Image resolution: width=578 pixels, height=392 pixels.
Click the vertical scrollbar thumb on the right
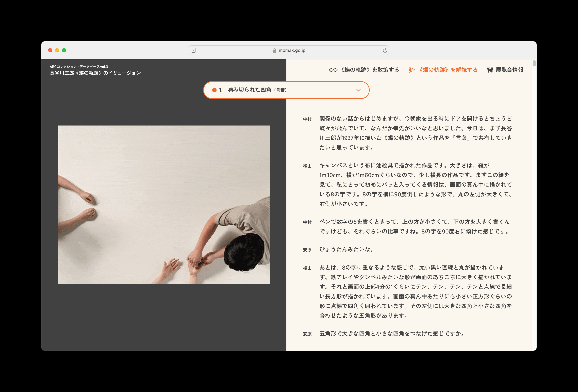click(534, 63)
